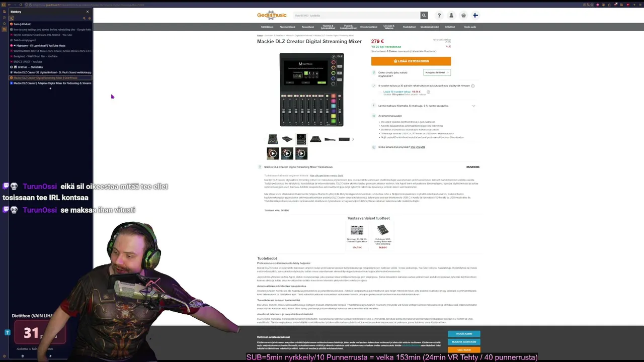Viewport: 644px width, 362px height.
Task: Switch to Skyrim Complete Soundtrack YouTube tab
Action: coord(50,35)
